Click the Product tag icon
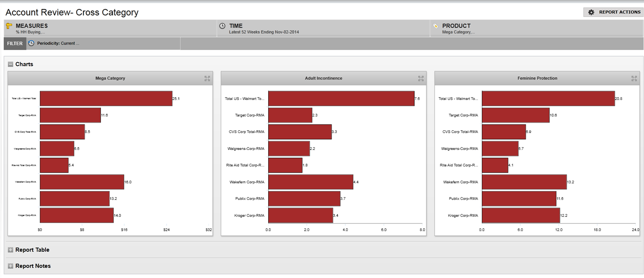This screenshot has width=644, height=278. coord(436,26)
